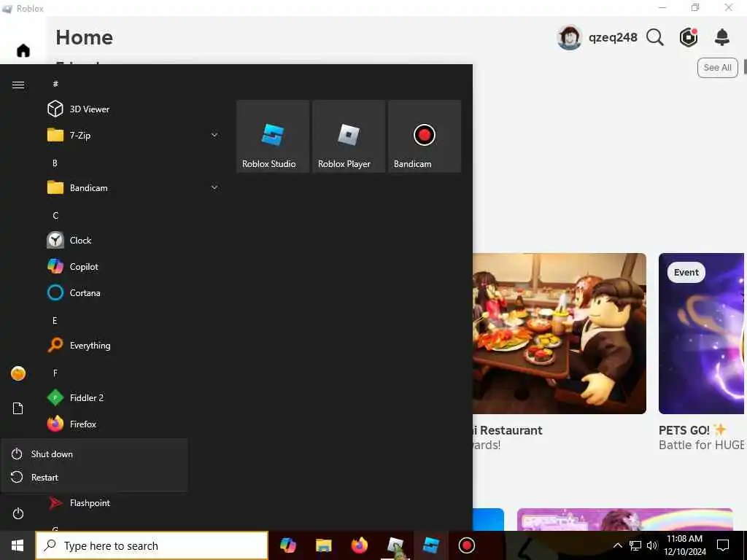Viewport: 747px width, 560px height.
Task: Click the Windows Start button
Action: [18, 545]
